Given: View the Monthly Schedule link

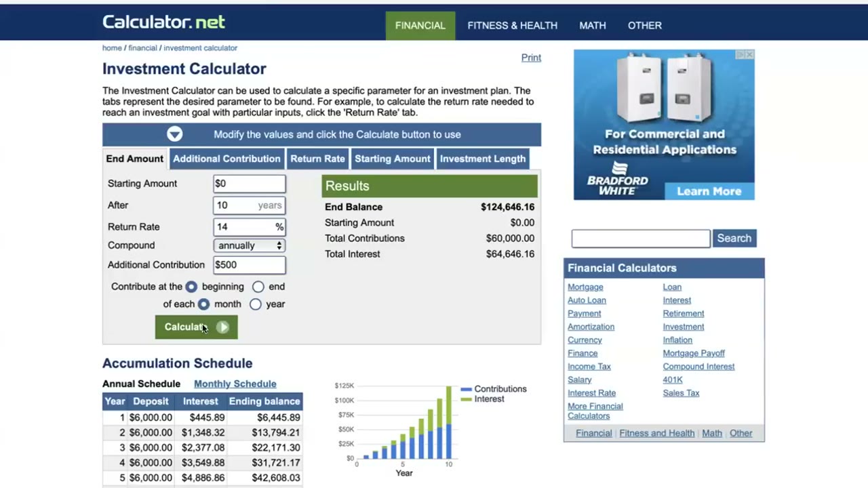Looking at the screenshot, I should tap(235, 384).
